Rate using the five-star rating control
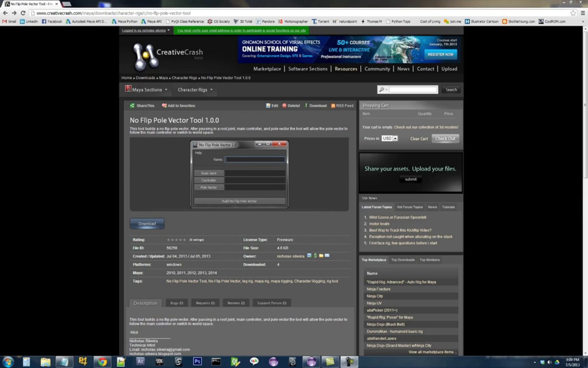 pos(176,240)
